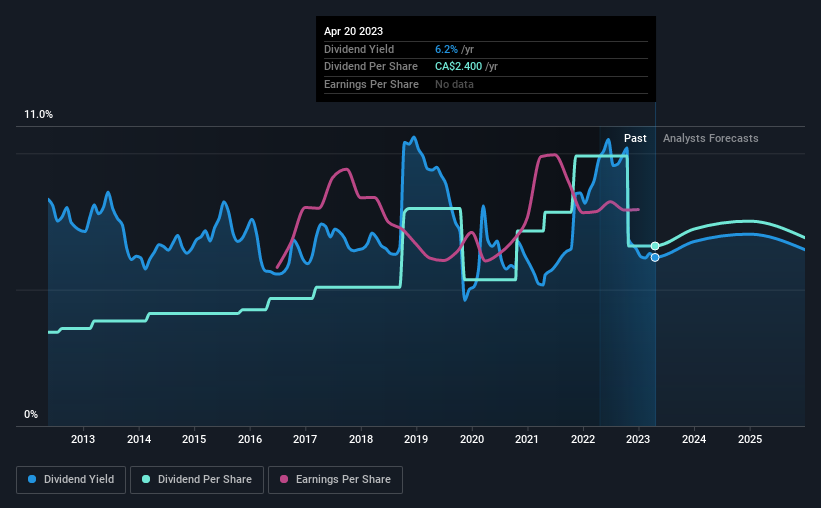Click the teal Dividend Per Share legend dot
Screen dimensions: 821x508
146,479
